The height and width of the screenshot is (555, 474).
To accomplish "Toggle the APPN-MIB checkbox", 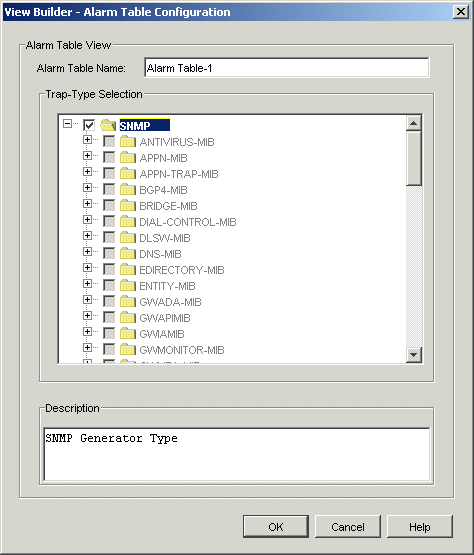I will tap(109, 158).
